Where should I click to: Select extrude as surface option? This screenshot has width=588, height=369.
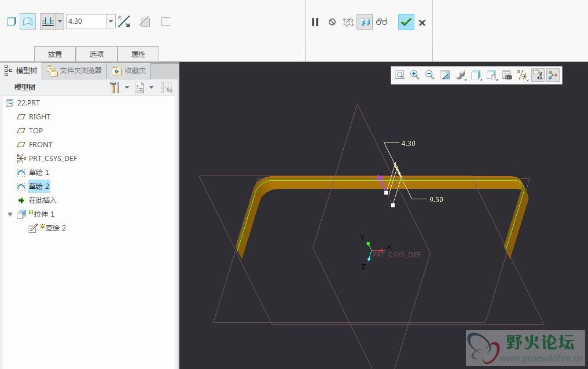[x=27, y=21]
